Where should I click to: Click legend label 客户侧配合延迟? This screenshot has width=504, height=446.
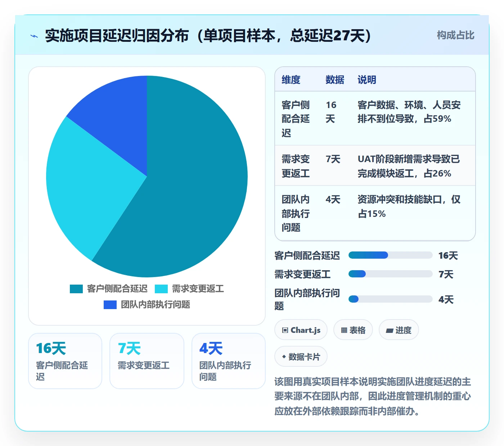[x=117, y=289]
